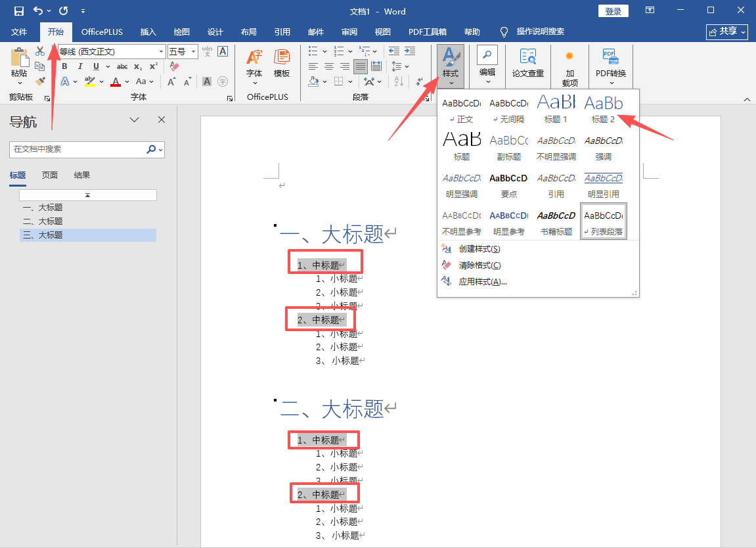The height and width of the screenshot is (548, 756).
Task: Toggle italic formatting
Action: pyautogui.click(x=81, y=66)
